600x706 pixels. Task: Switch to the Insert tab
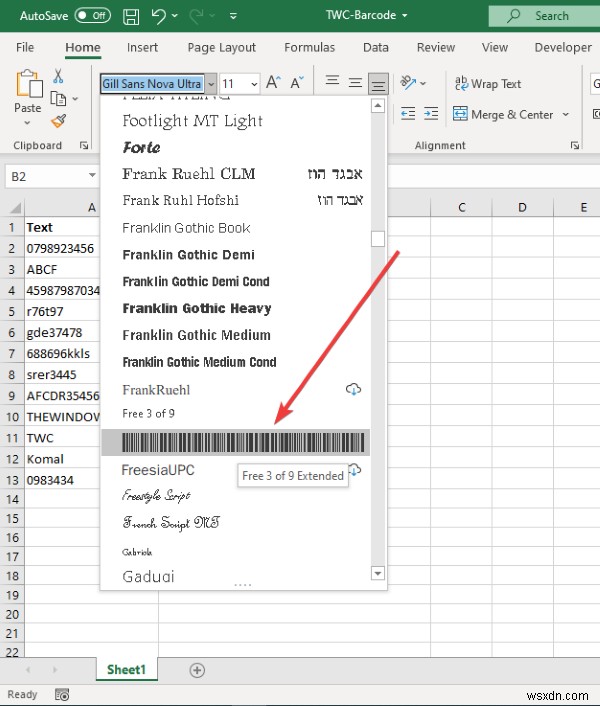(142, 47)
